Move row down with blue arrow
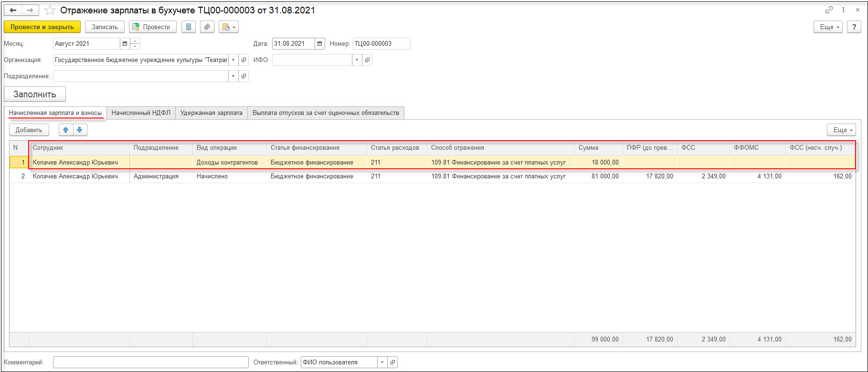The image size is (868, 372). [x=80, y=130]
